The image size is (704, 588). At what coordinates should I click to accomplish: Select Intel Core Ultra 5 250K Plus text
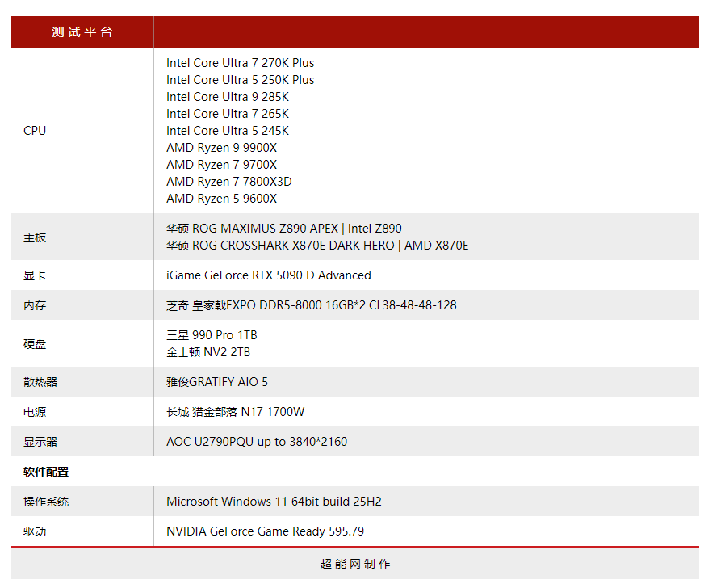point(240,80)
